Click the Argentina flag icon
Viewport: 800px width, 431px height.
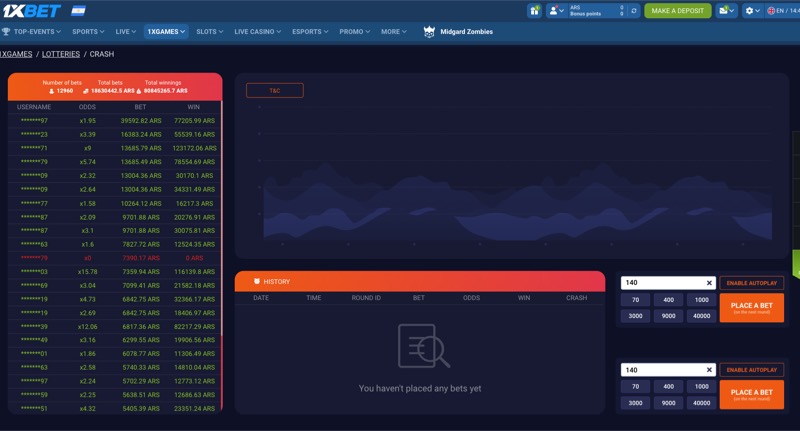(78, 11)
